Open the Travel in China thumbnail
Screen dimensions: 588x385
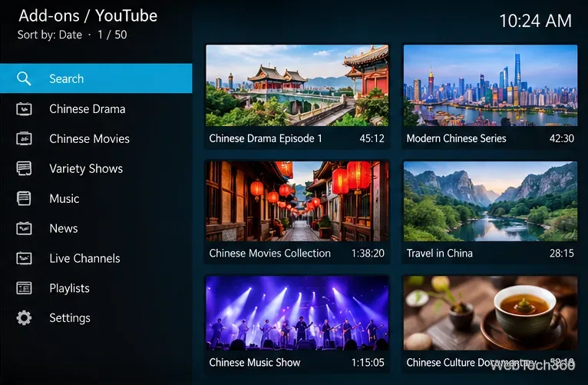[490, 201]
